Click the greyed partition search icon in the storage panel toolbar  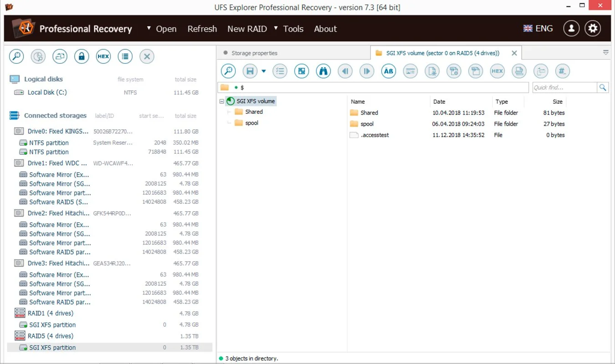[38, 56]
